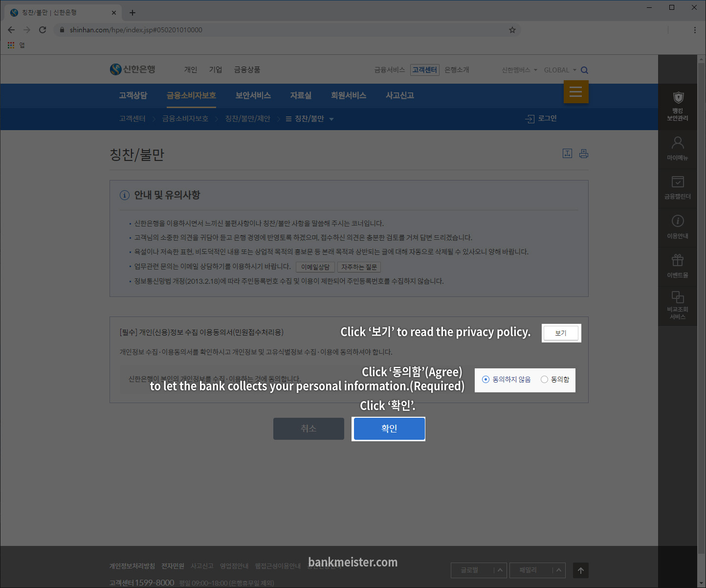Image resolution: width=706 pixels, height=588 pixels.
Task: Click 개인정보처리방침 footer link
Action: 132,566
